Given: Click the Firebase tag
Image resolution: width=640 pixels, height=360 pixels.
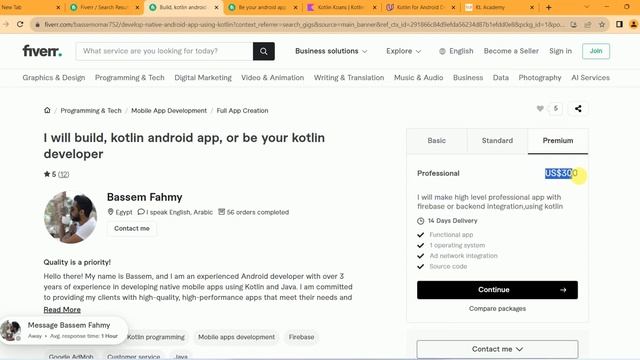Looking at the screenshot, I should tap(302, 337).
